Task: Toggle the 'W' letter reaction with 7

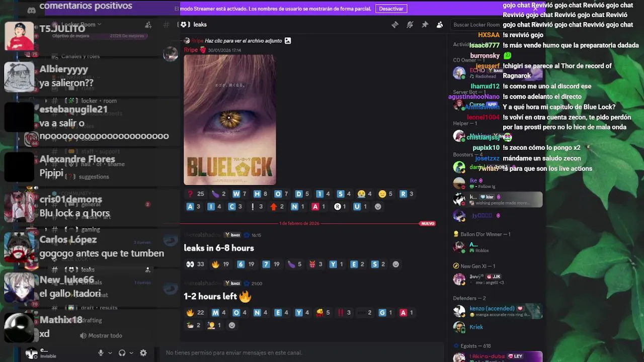Action: 239,194
